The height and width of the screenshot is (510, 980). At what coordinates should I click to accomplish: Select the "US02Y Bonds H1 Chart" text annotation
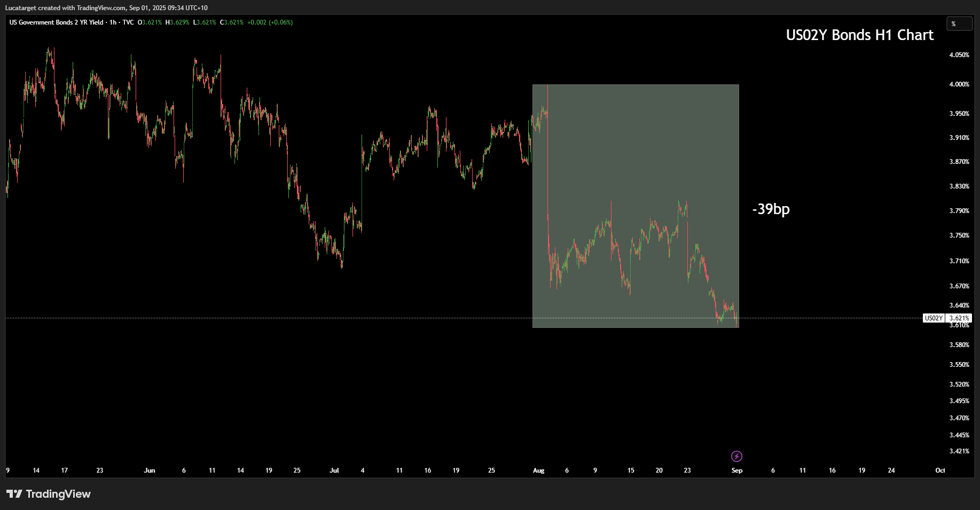tap(859, 35)
